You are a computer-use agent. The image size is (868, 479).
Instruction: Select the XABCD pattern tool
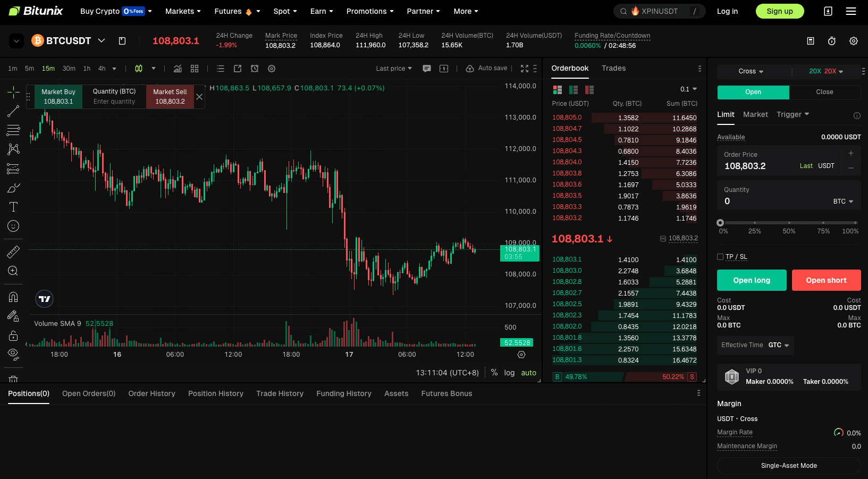[13, 149]
